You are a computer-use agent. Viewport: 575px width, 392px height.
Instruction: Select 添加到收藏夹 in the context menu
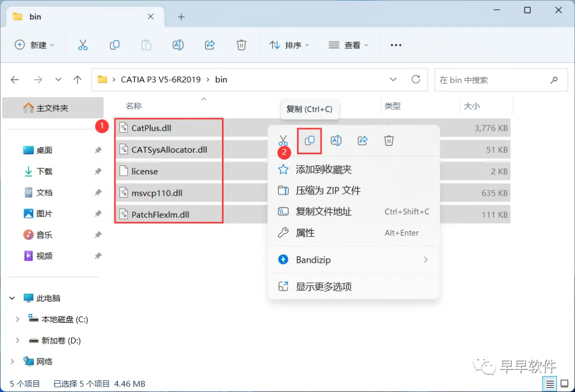[354, 169]
